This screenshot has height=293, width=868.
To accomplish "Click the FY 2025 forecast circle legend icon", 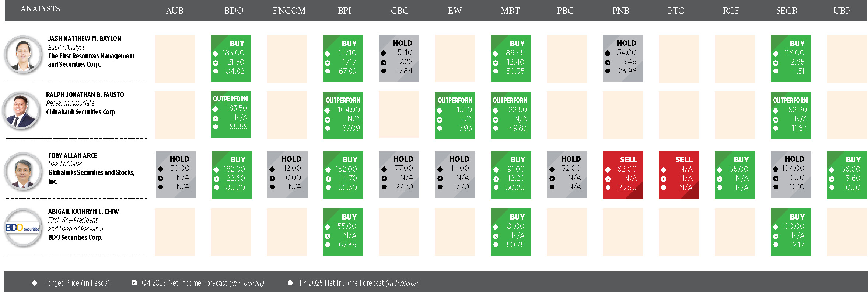I will tap(290, 283).
